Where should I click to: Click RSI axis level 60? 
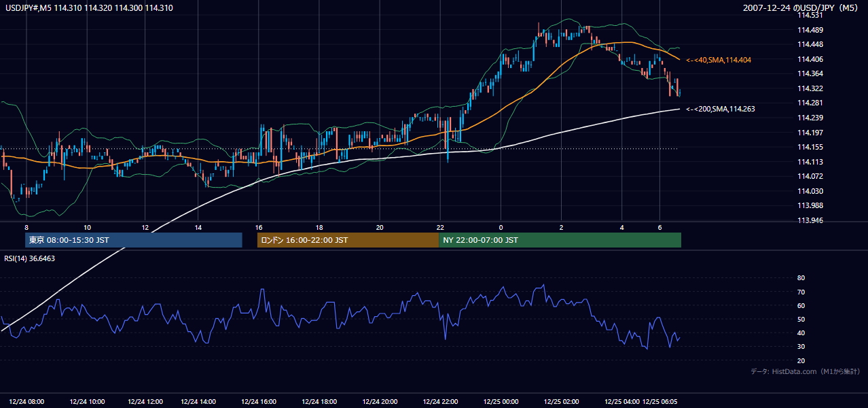pos(801,305)
